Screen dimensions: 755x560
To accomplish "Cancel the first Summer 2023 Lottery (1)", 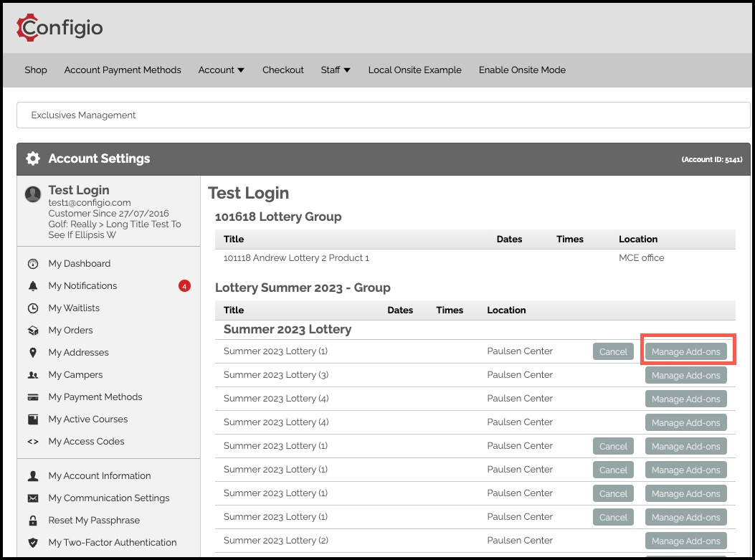I will point(613,351).
